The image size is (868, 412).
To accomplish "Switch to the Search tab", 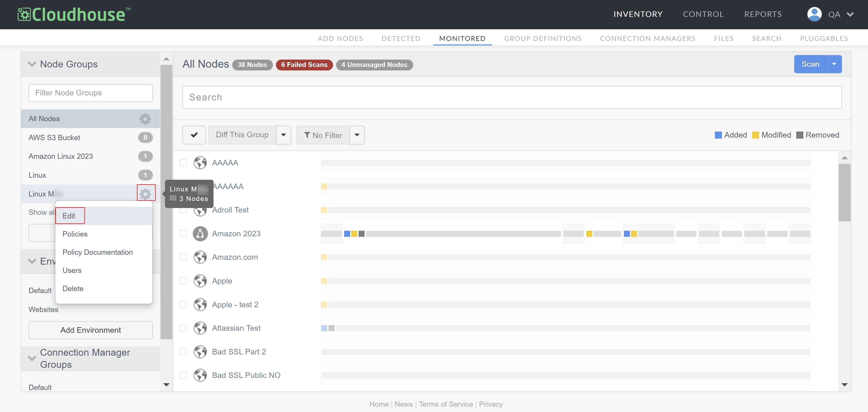I will (767, 38).
